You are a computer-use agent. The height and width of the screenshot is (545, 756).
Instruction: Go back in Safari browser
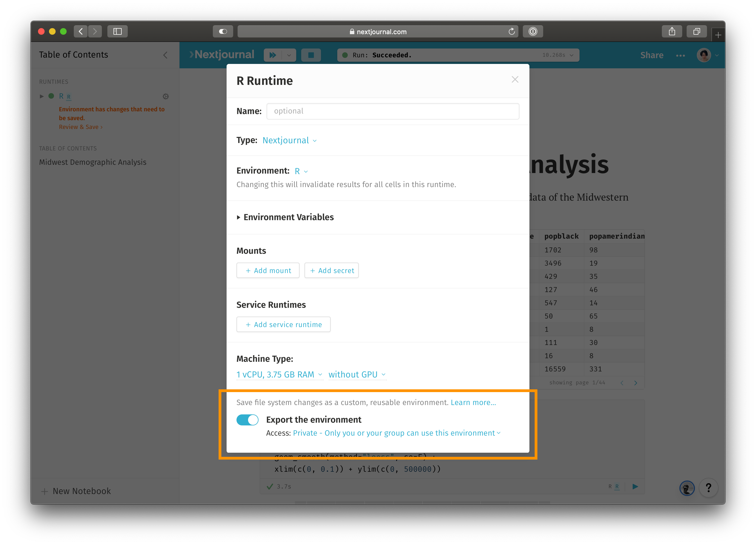click(81, 31)
